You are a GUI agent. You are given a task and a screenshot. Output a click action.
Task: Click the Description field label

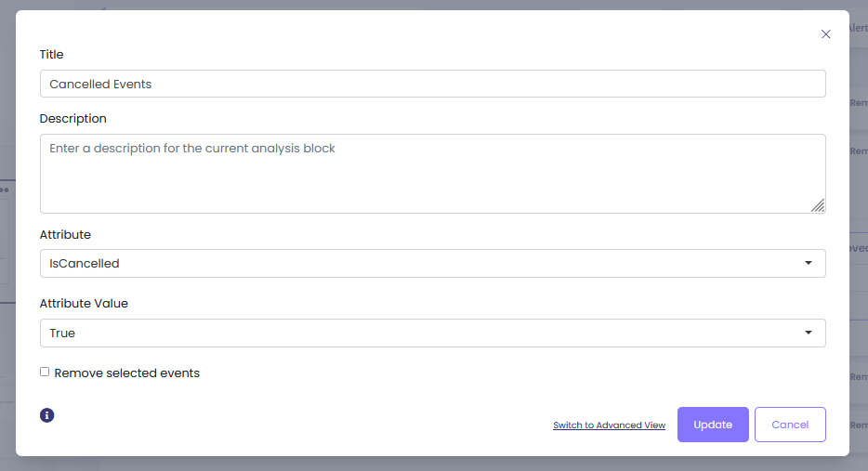pos(73,118)
